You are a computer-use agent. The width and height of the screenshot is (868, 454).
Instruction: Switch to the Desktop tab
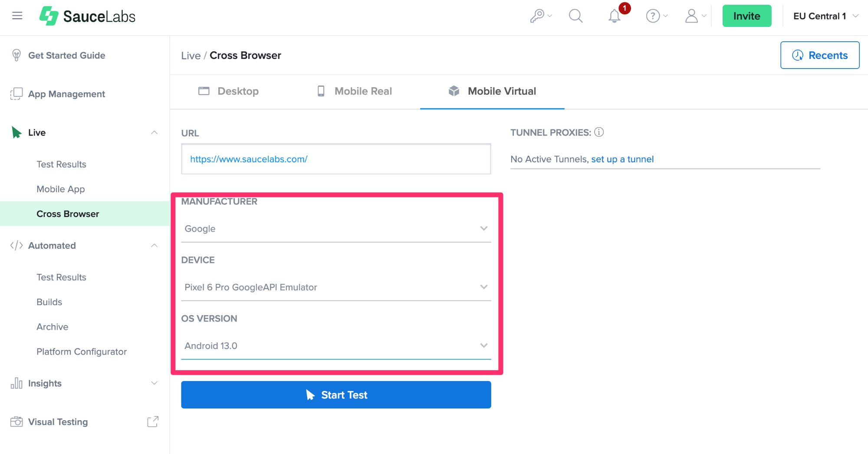[x=228, y=91]
